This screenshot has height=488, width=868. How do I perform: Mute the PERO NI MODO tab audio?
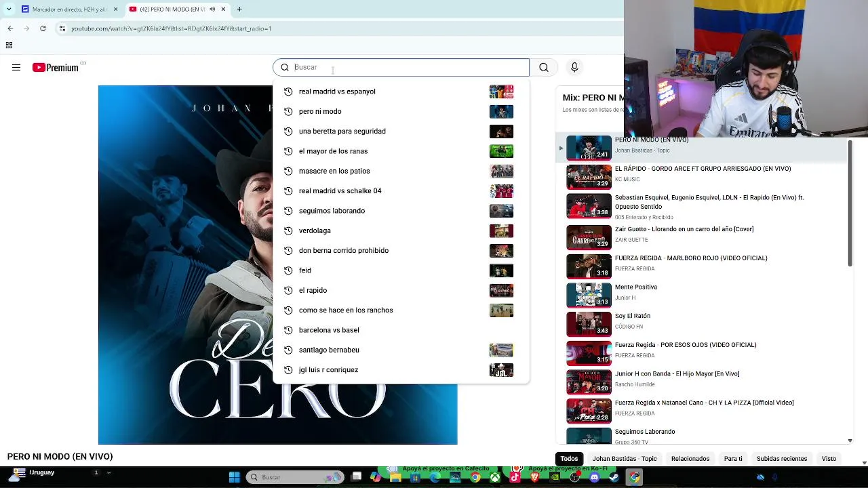click(212, 9)
